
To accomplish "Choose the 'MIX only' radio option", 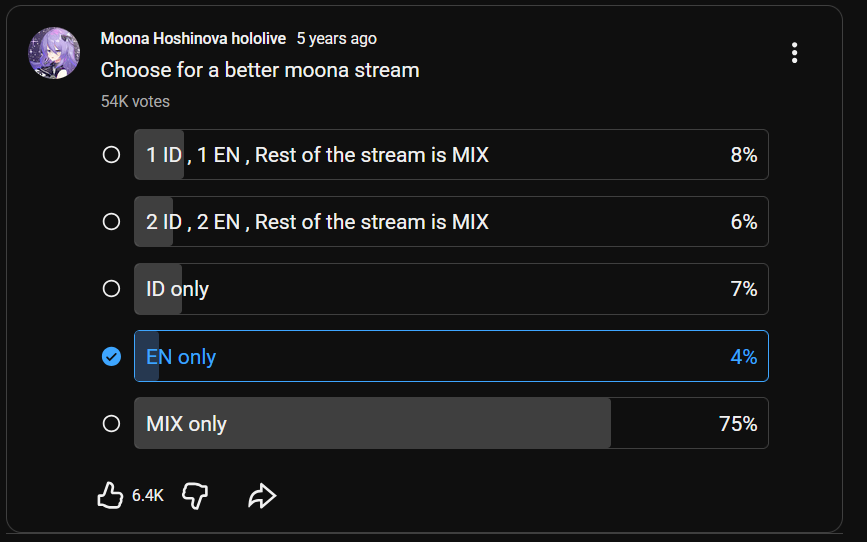I will [x=111, y=424].
